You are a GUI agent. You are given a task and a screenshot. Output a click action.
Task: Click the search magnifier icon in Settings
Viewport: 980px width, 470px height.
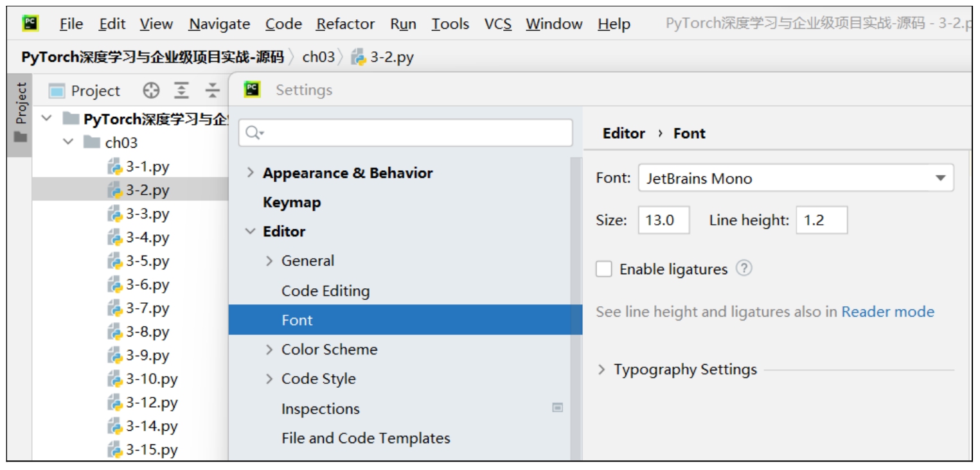click(x=254, y=133)
